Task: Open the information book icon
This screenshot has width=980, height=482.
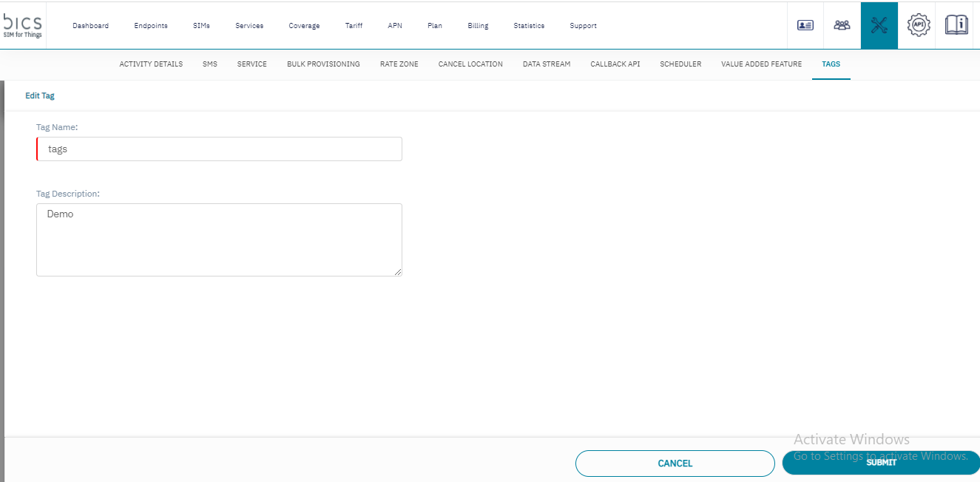Action: 956,25
